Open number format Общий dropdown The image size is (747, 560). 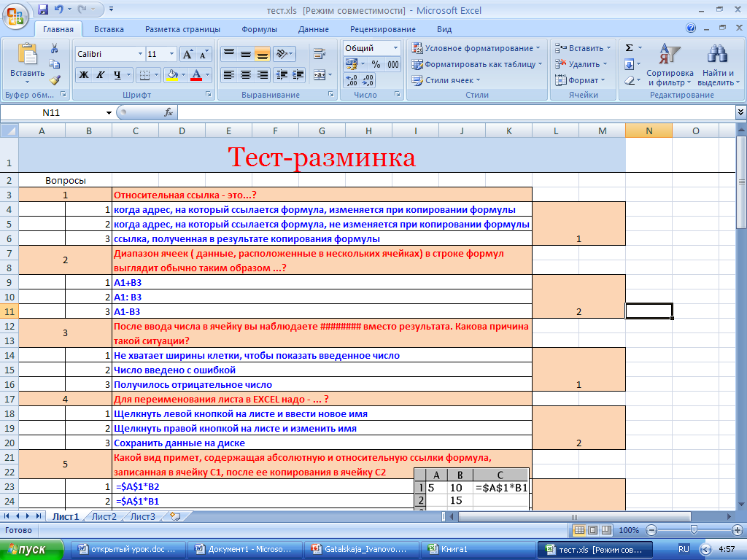[x=395, y=48]
